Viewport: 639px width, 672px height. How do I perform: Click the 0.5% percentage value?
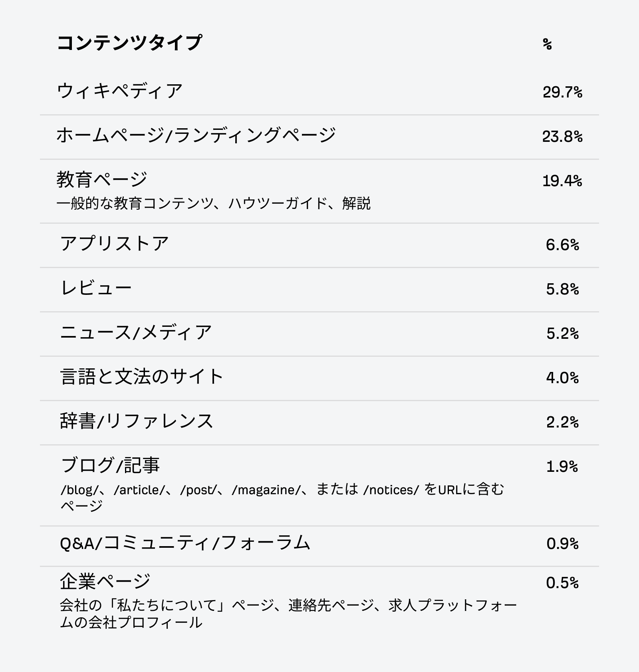(562, 583)
